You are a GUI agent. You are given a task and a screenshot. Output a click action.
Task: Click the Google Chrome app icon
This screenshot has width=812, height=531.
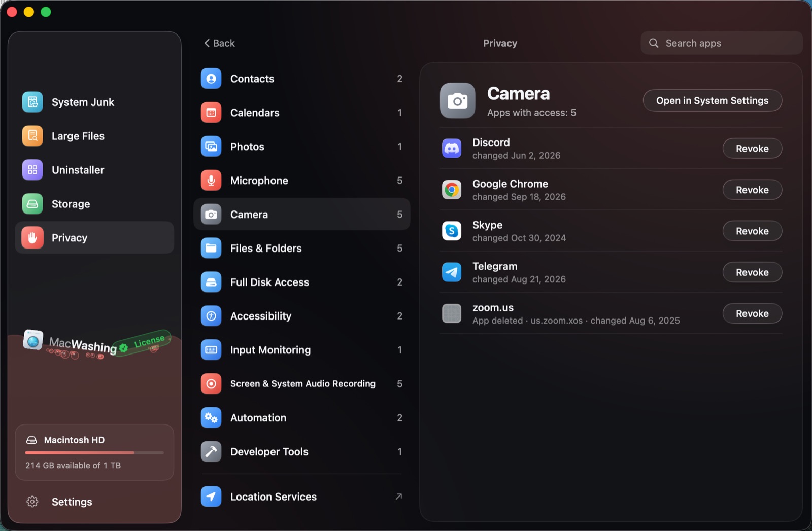click(452, 190)
